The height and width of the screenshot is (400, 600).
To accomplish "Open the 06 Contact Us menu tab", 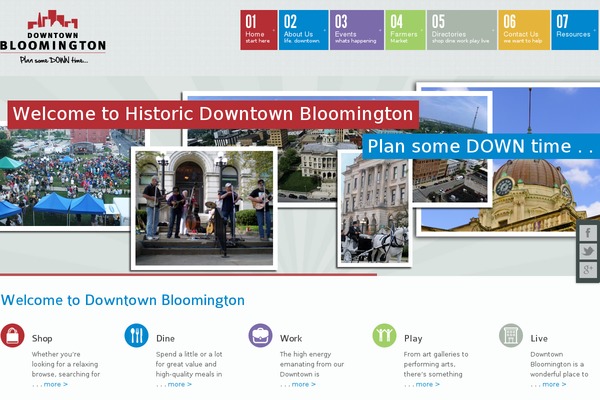I will (x=524, y=30).
